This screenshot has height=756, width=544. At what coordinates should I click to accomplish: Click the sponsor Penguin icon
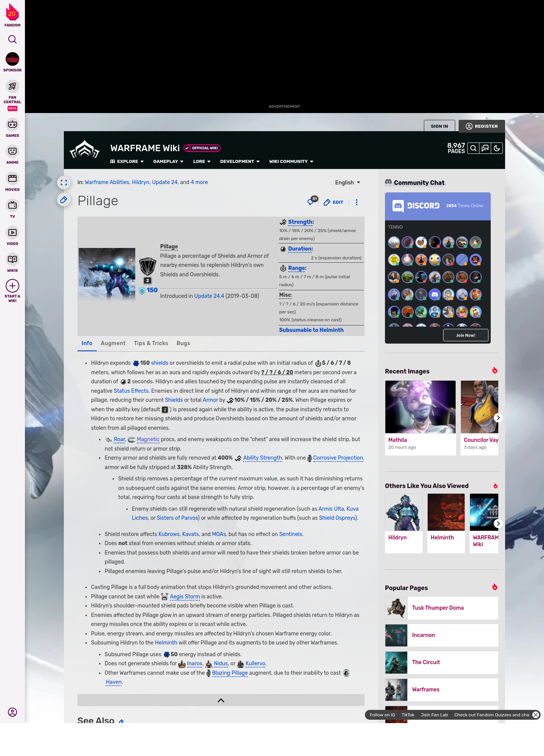pos(12,59)
